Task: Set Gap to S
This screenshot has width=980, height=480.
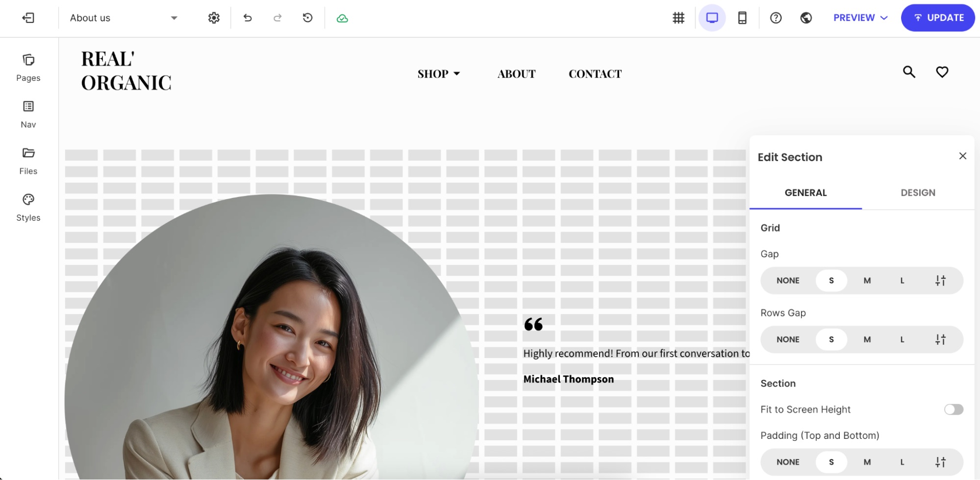Action: pos(831,281)
